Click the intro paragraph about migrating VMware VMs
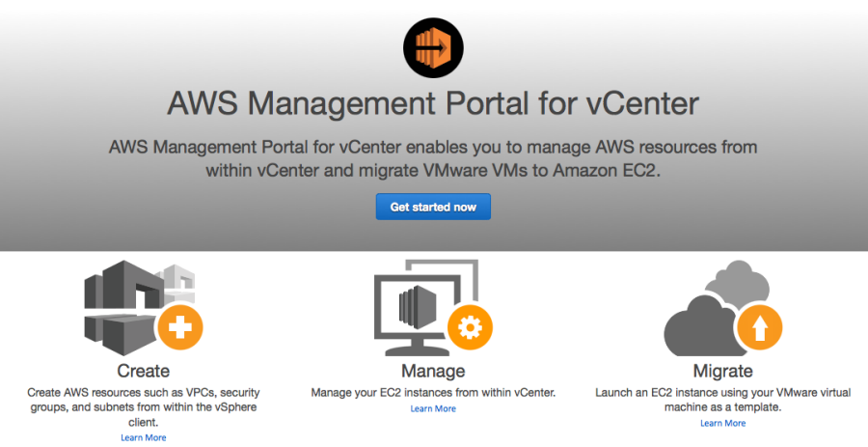 [x=433, y=158]
